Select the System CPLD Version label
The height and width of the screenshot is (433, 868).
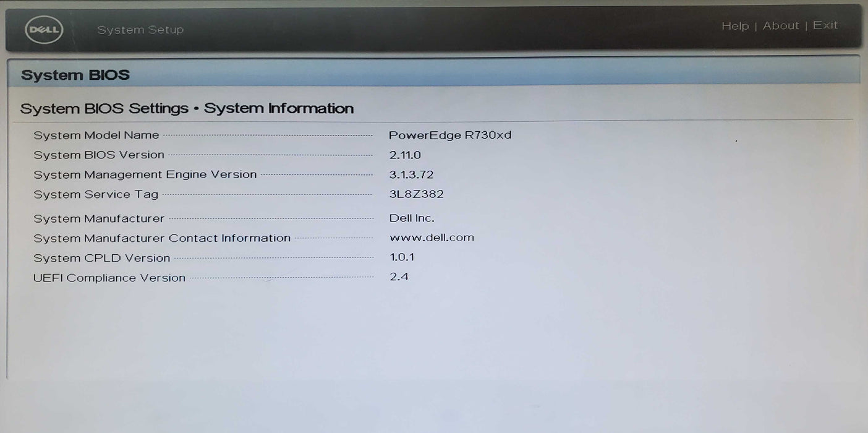pyautogui.click(x=102, y=259)
